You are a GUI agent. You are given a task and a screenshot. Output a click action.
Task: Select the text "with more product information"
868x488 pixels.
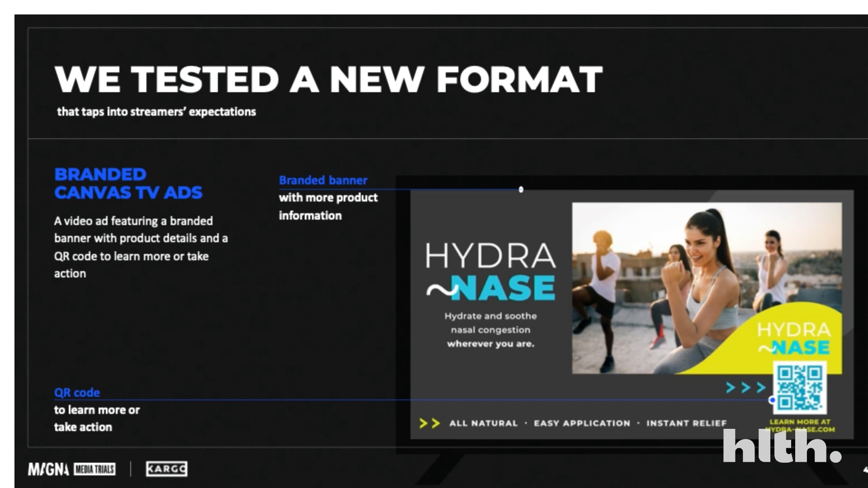pyautogui.click(x=328, y=206)
